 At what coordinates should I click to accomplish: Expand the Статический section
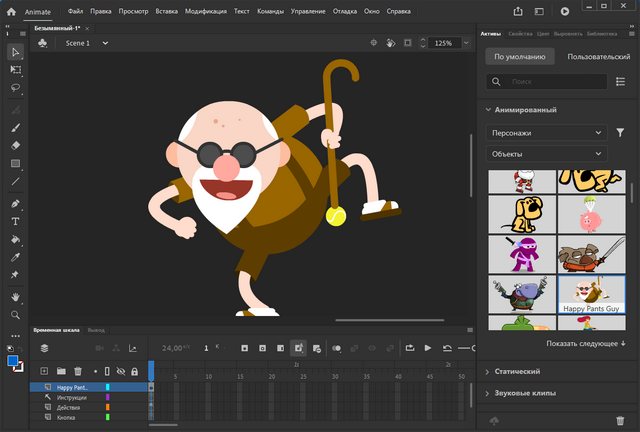520,372
